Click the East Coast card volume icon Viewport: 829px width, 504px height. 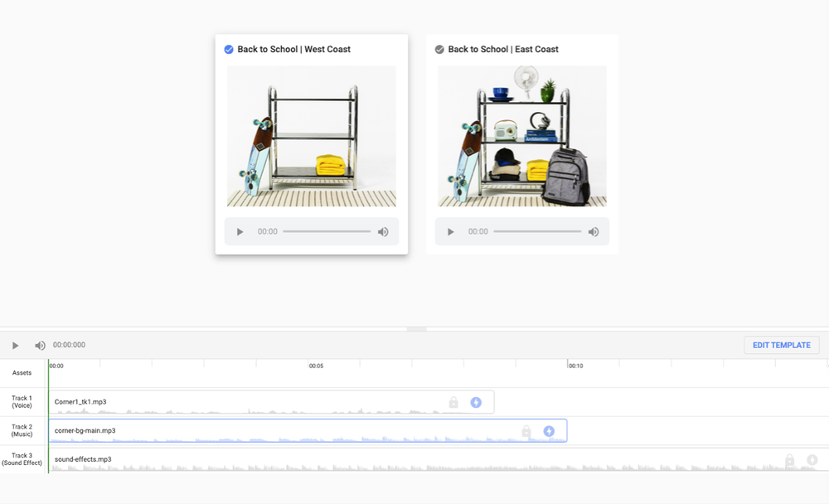594,232
